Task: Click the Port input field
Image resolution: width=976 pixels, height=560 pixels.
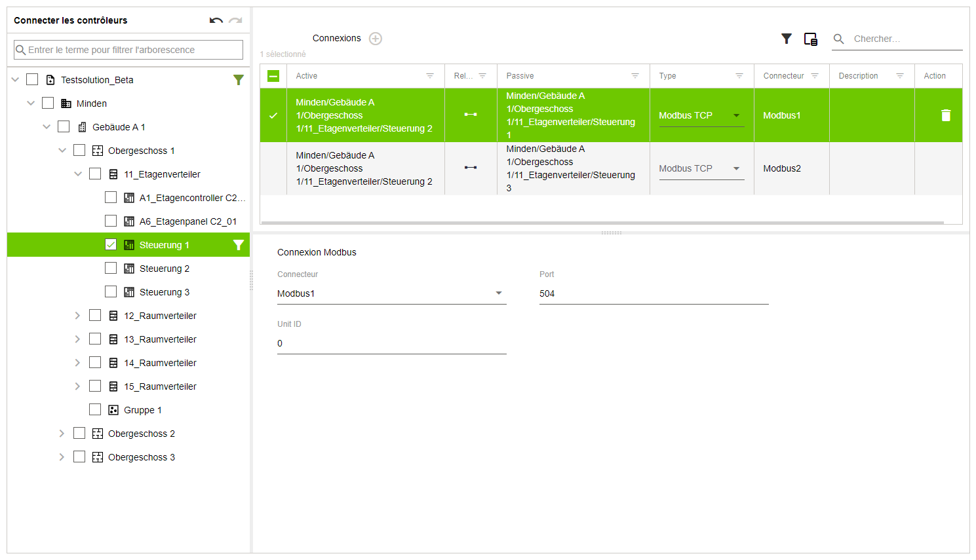Action: pyautogui.click(x=653, y=293)
